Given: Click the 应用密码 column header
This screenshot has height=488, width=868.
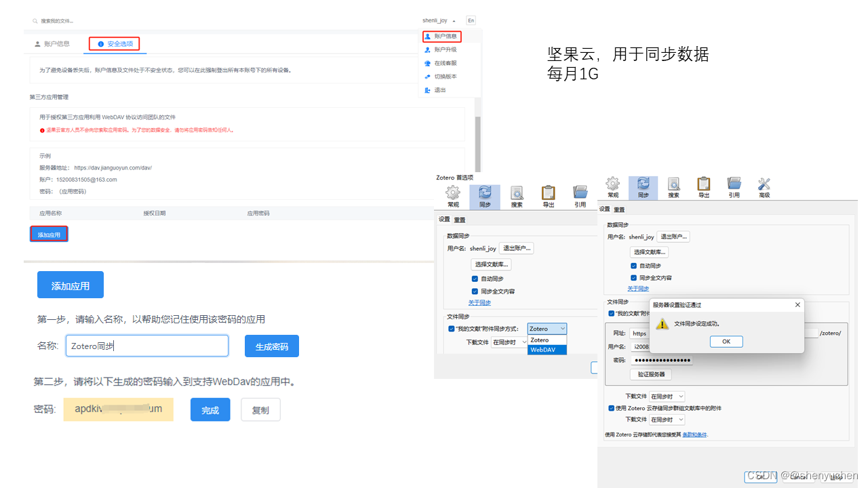Looking at the screenshot, I should 258,213.
